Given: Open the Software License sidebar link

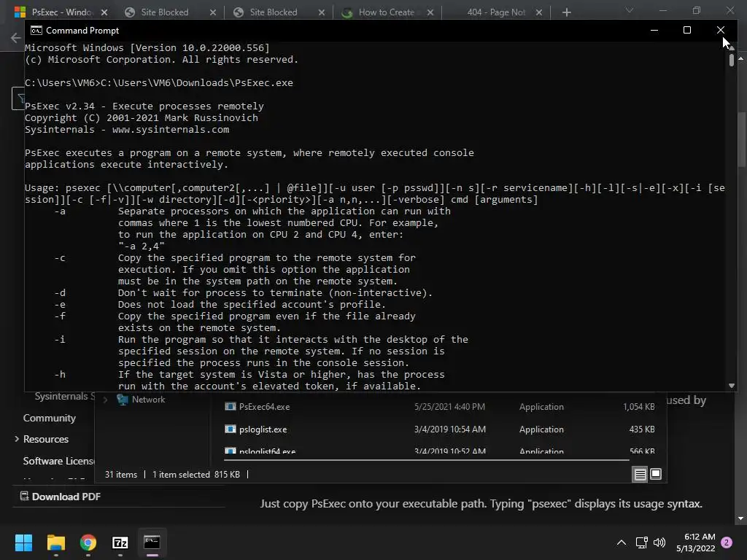Looking at the screenshot, I should (x=58, y=461).
